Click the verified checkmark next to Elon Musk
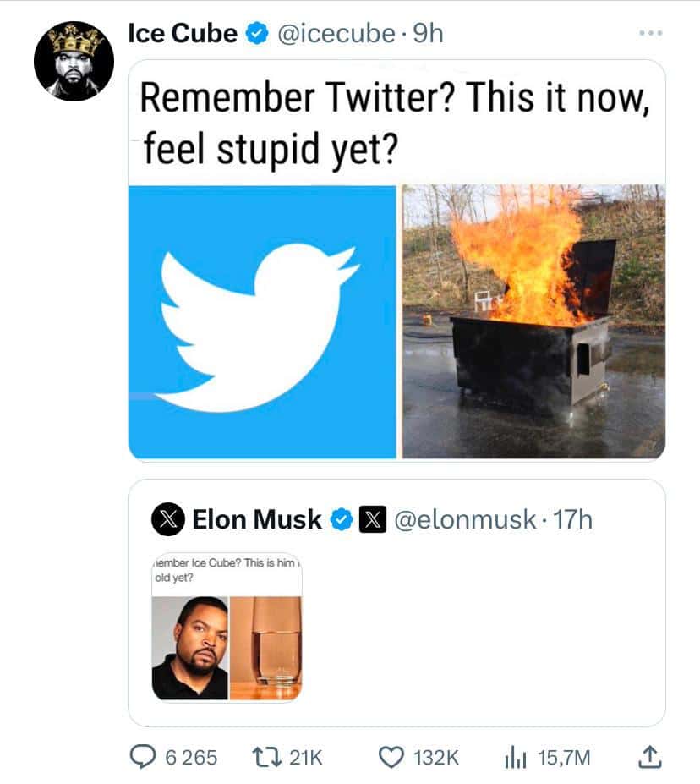 coord(340,520)
